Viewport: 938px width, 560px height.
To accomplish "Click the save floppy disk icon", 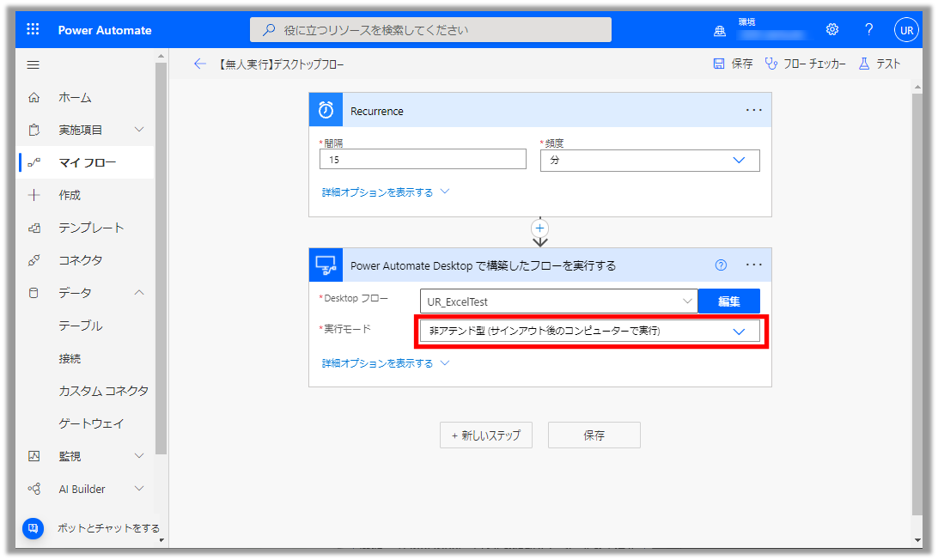I will (718, 64).
